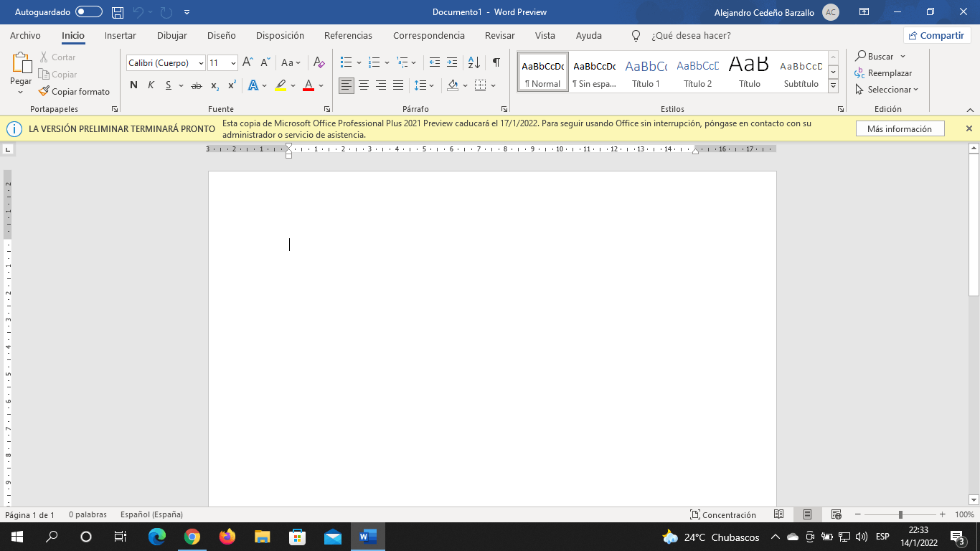Click zoom in plus icon
Screen dimensions: 980x551
[943, 514]
